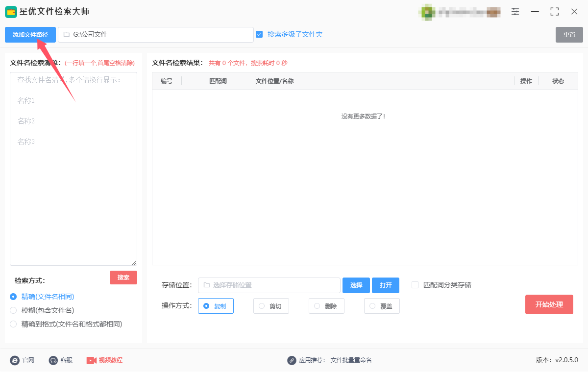The image size is (588, 372).
Task: Click the 操作 column header
Action: coord(526,81)
